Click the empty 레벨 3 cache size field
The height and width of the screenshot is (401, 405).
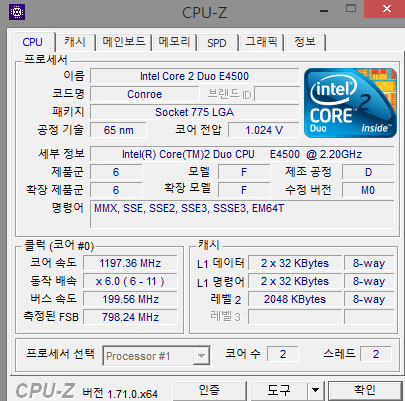tap(295, 317)
